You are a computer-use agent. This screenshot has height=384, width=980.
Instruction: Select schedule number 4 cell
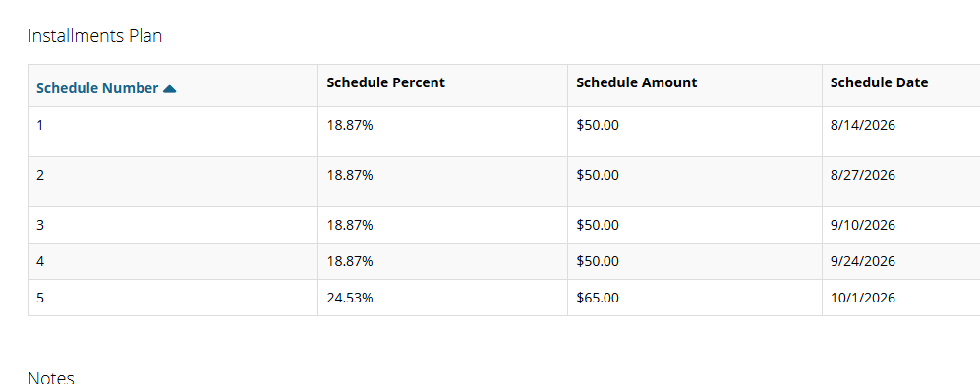173,261
